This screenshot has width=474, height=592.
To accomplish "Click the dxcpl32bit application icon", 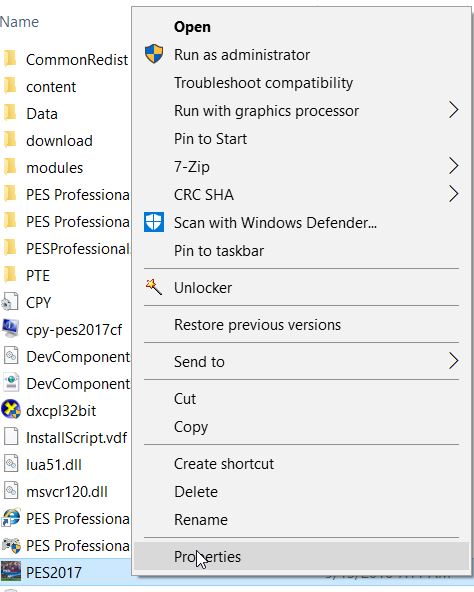I will tap(11, 410).
